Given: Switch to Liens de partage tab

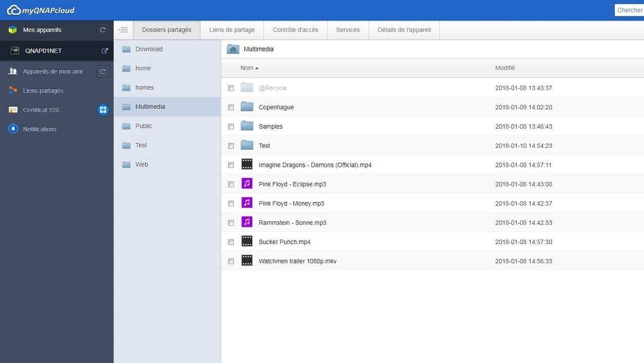Looking at the screenshot, I should 232,30.
